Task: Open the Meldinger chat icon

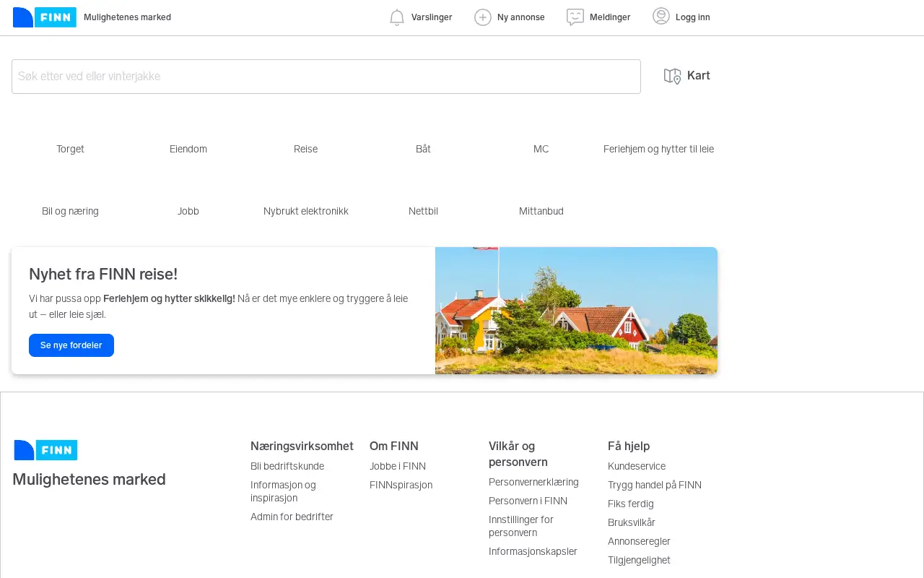Action: [575, 17]
